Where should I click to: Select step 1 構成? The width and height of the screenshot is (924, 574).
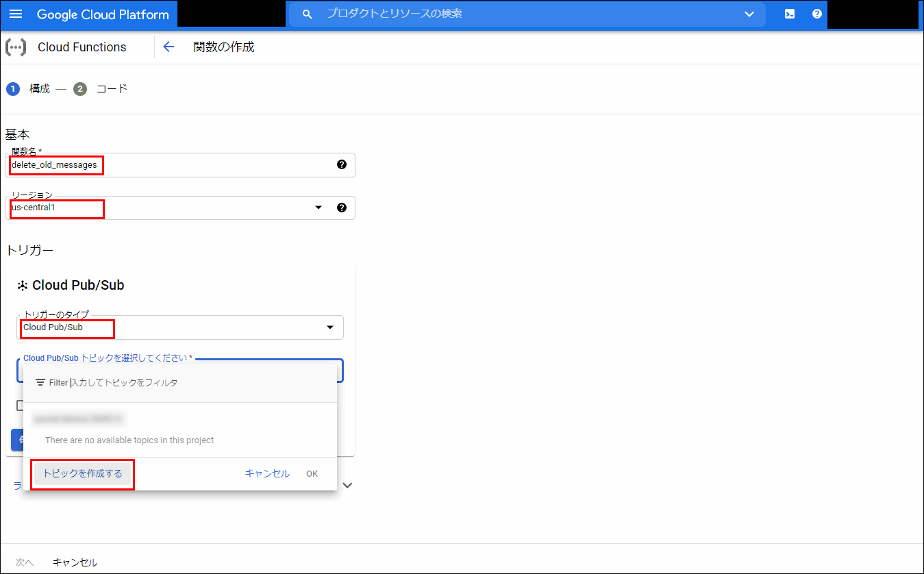coord(28,89)
